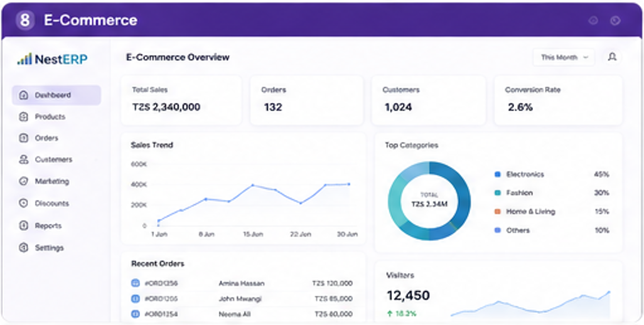Click the Top Categories heading

tap(412, 145)
